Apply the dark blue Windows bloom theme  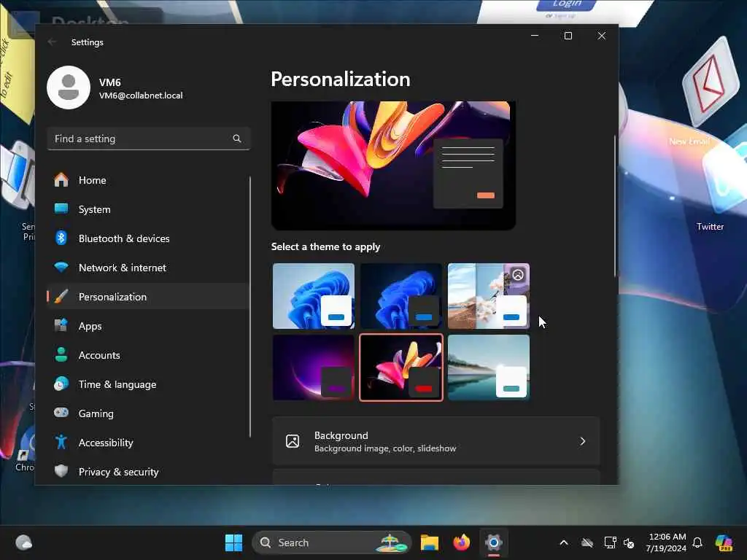coord(401,296)
